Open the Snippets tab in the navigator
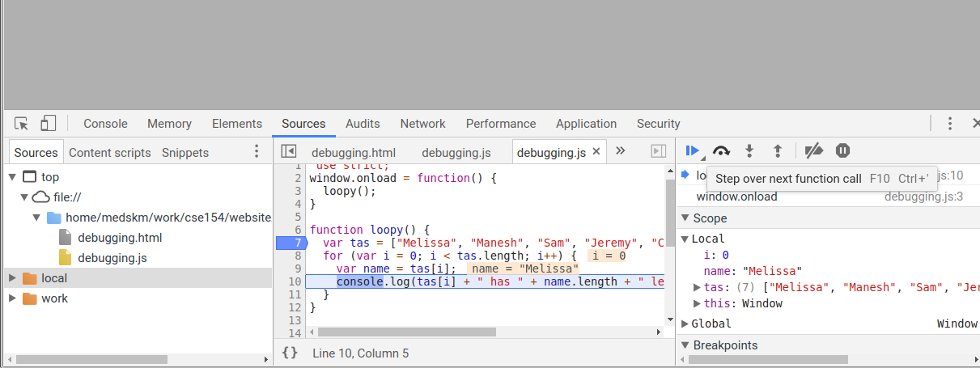 pos(185,152)
